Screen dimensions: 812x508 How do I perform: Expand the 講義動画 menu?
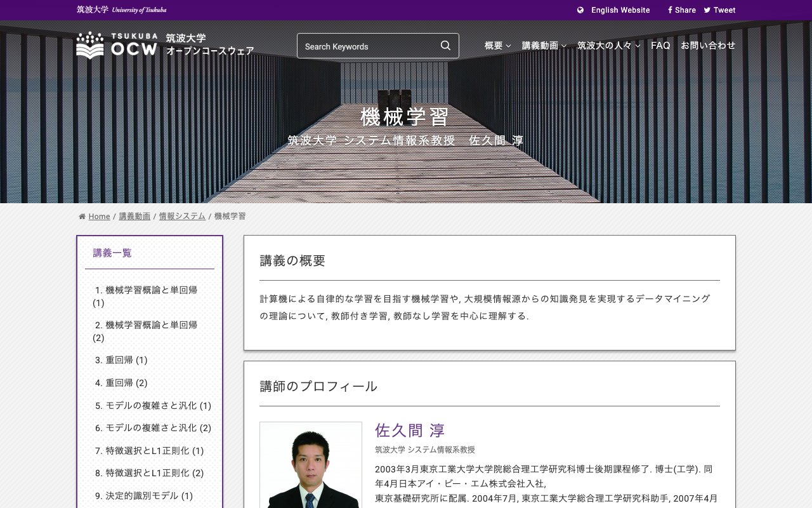pos(544,46)
